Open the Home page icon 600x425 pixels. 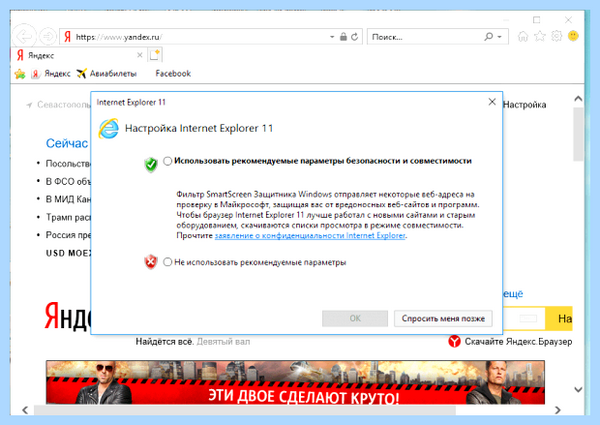coord(523,37)
